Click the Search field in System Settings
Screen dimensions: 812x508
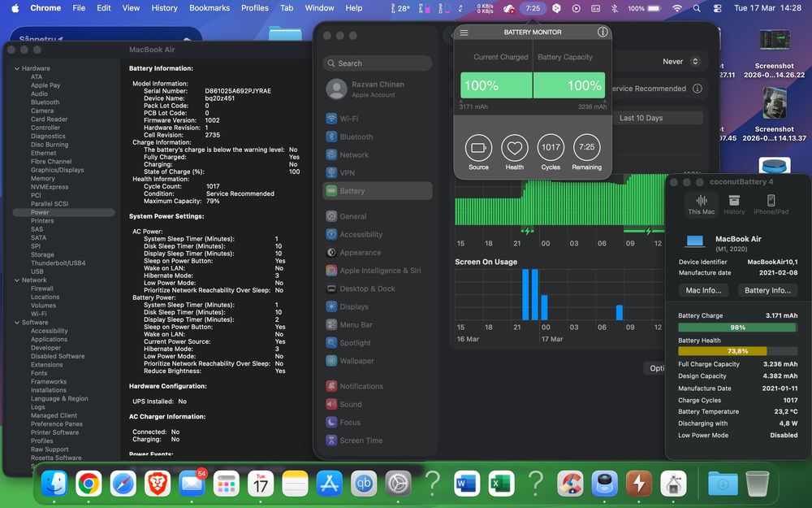click(377, 63)
